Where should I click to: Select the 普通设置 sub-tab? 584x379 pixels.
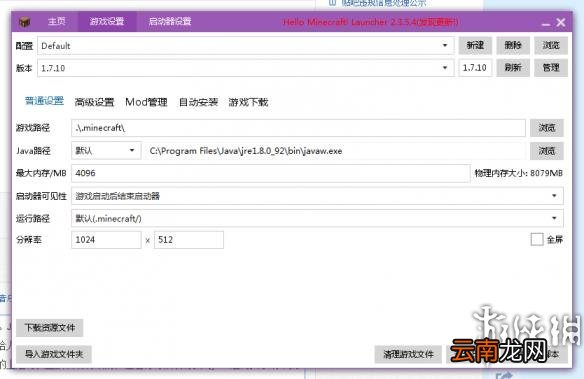coord(44,101)
